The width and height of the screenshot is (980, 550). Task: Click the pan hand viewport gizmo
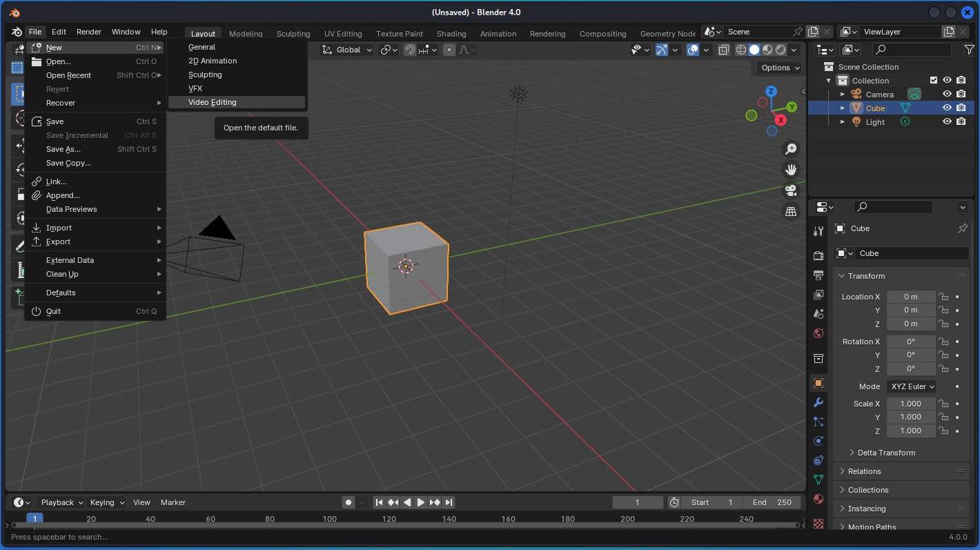click(x=791, y=170)
